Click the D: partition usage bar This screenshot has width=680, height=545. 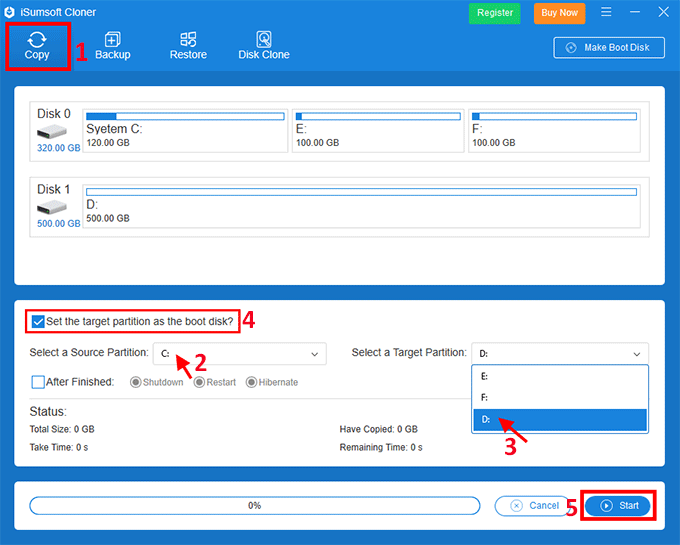(x=361, y=192)
